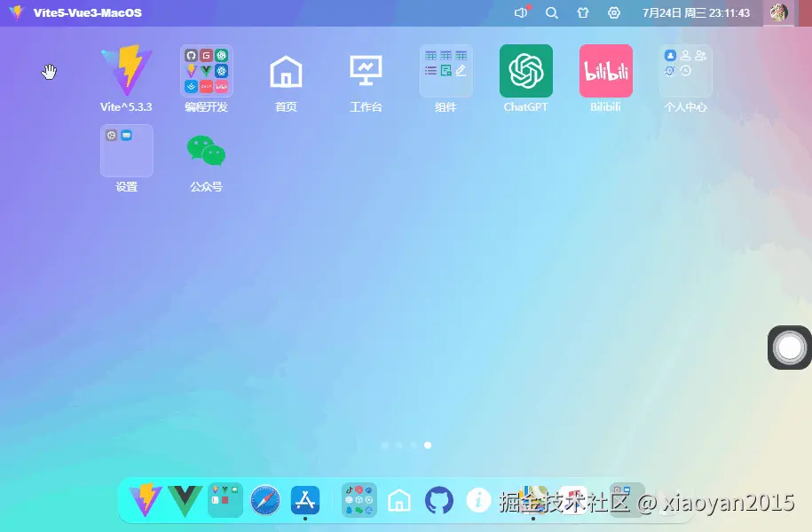Open the settings gear in the menu bar

click(613, 12)
